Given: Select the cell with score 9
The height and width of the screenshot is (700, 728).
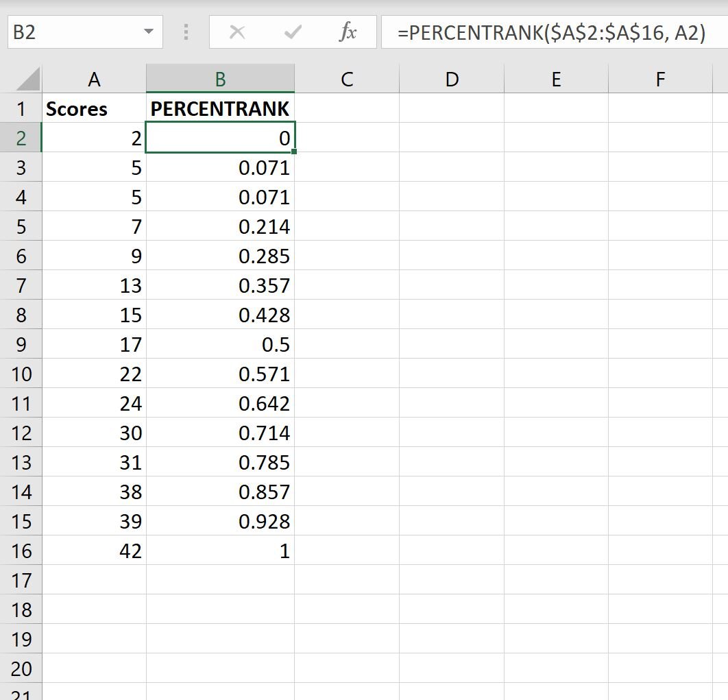Looking at the screenshot, I should (x=94, y=256).
